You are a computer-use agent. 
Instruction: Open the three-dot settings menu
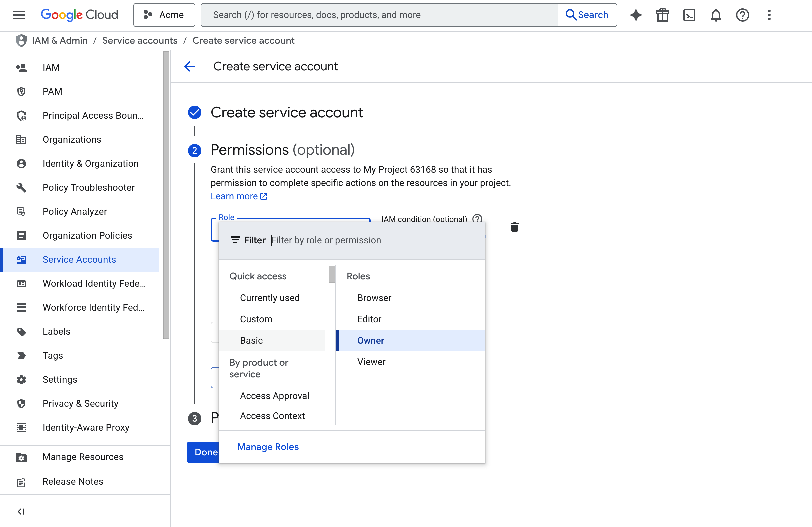point(769,15)
